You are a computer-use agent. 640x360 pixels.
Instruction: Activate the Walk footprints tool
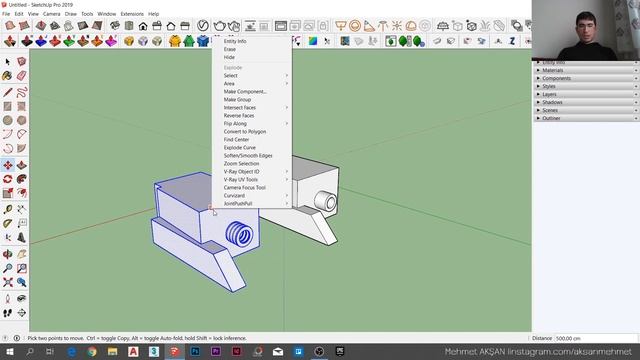[x=7, y=313]
